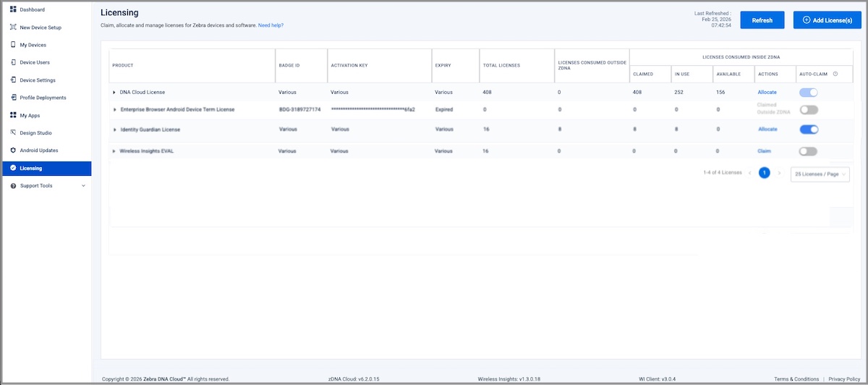Image resolution: width=868 pixels, height=385 pixels.
Task: Expand the DNA Cloud License row
Action: pyautogui.click(x=114, y=93)
